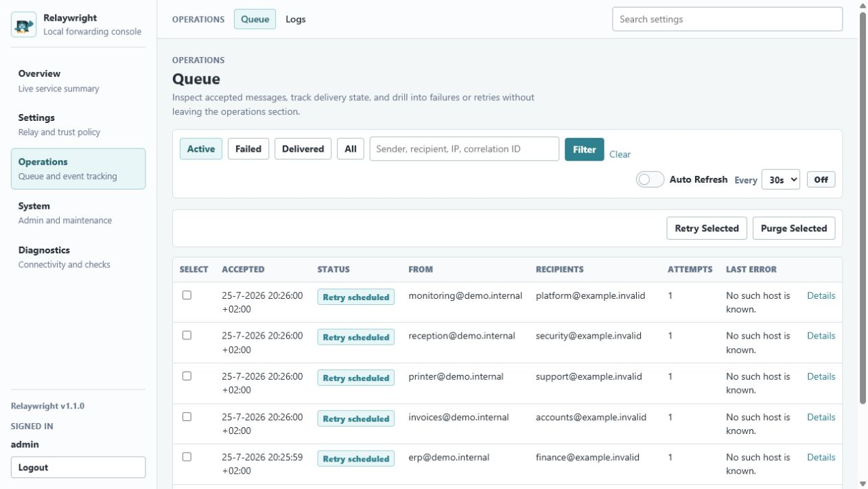The height and width of the screenshot is (489, 868).
Task: Clear the queue filter
Action: pos(620,155)
